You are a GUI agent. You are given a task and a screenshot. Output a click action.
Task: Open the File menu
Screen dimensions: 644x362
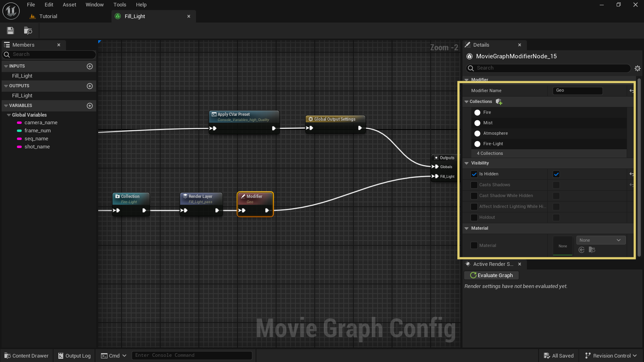tap(31, 5)
